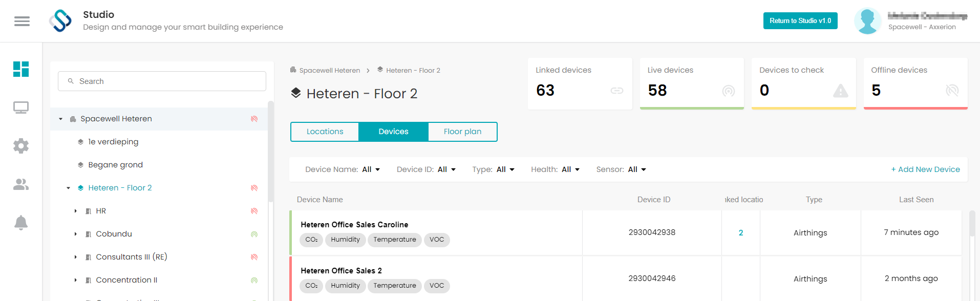Click the Studio logo icon
The image size is (980, 301).
60,21
